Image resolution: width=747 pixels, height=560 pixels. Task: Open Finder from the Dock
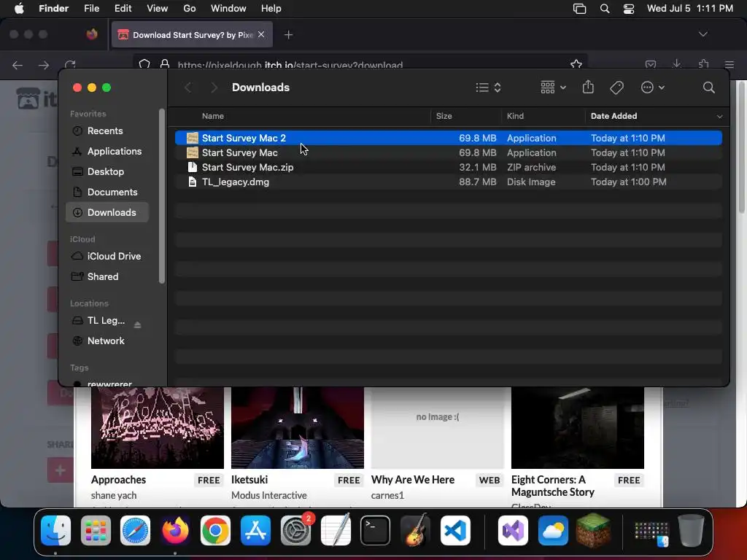click(x=55, y=530)
